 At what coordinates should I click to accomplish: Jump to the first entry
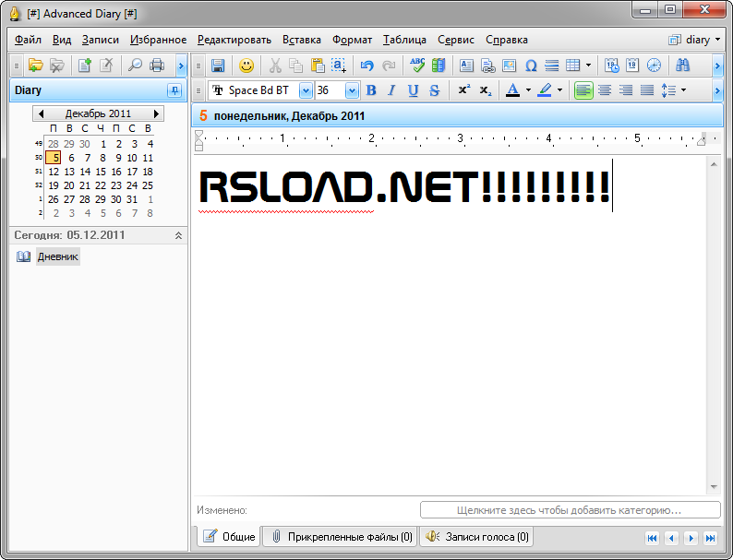point(652,538)
